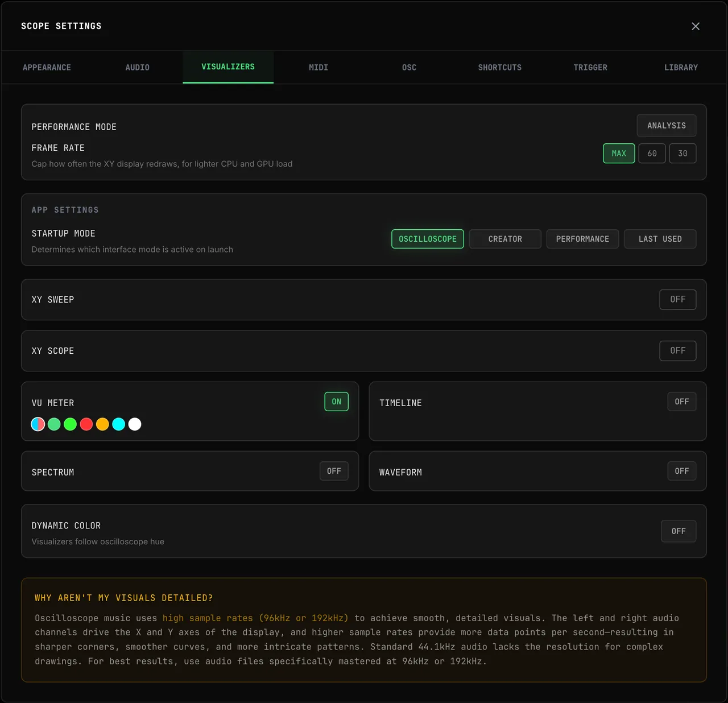Image resolution: width=728 pixels, height=703 pixels.
Task: Pick the bright green VU meter swatch
Action: (71, 424)
